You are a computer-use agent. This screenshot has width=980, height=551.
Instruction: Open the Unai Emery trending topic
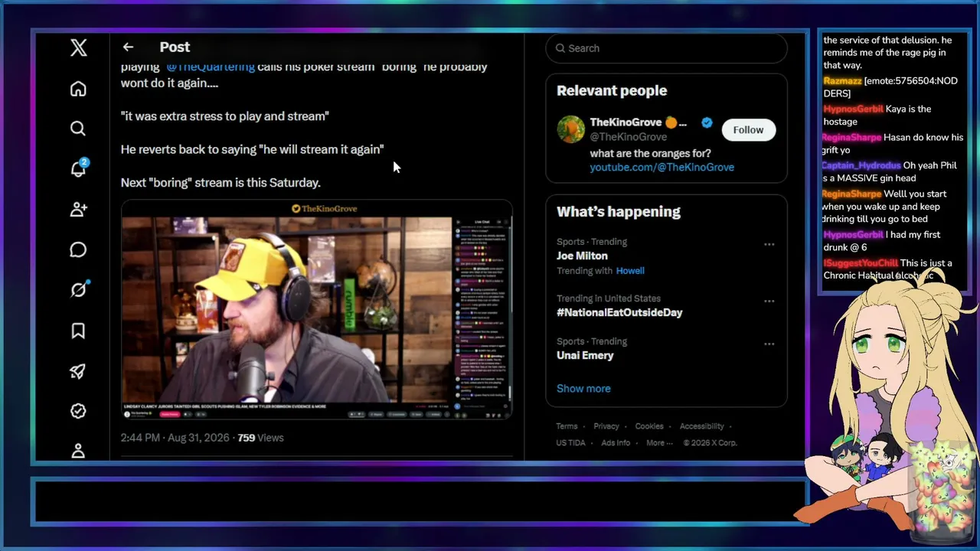[x=585, y=355]
